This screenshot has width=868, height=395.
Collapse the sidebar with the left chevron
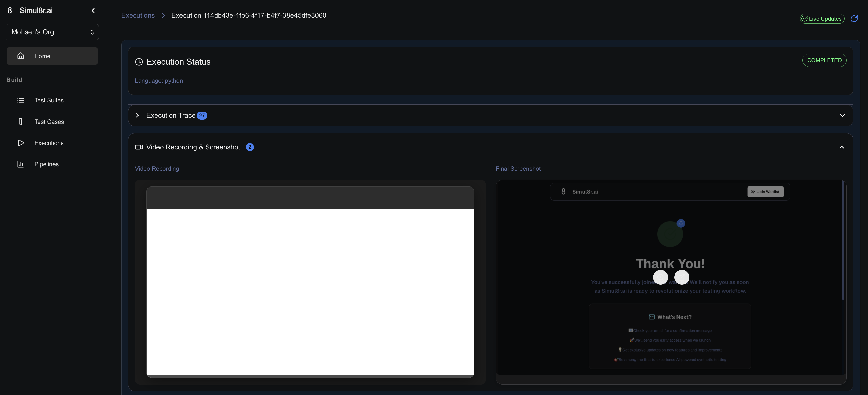tap(93, 10)
